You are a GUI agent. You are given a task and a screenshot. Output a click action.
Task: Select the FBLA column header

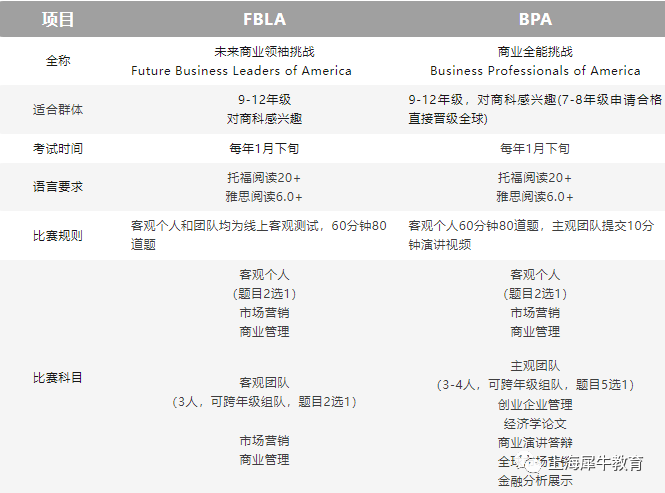tap(264, 20)
